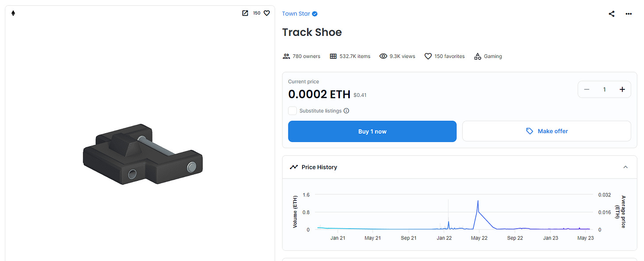
Task: Open the 780 owners list
Action: pos(306,56)
